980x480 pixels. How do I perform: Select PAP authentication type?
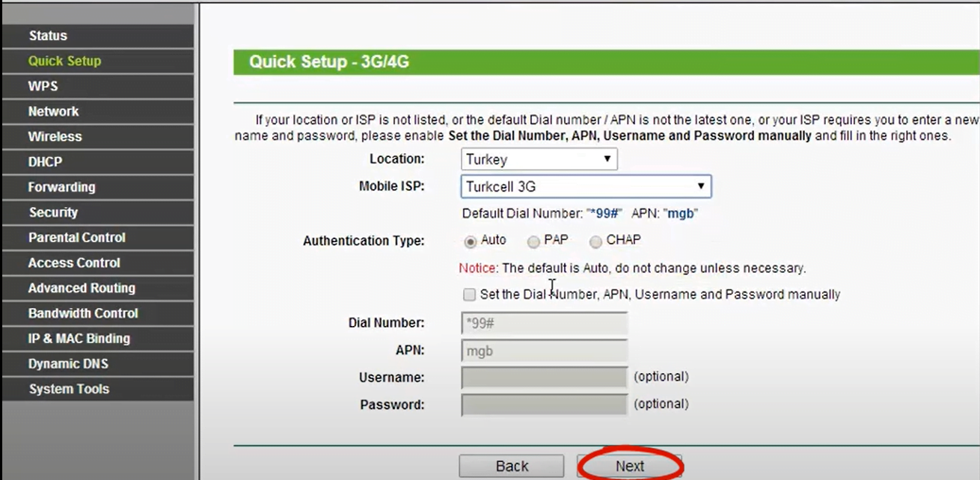533,241
